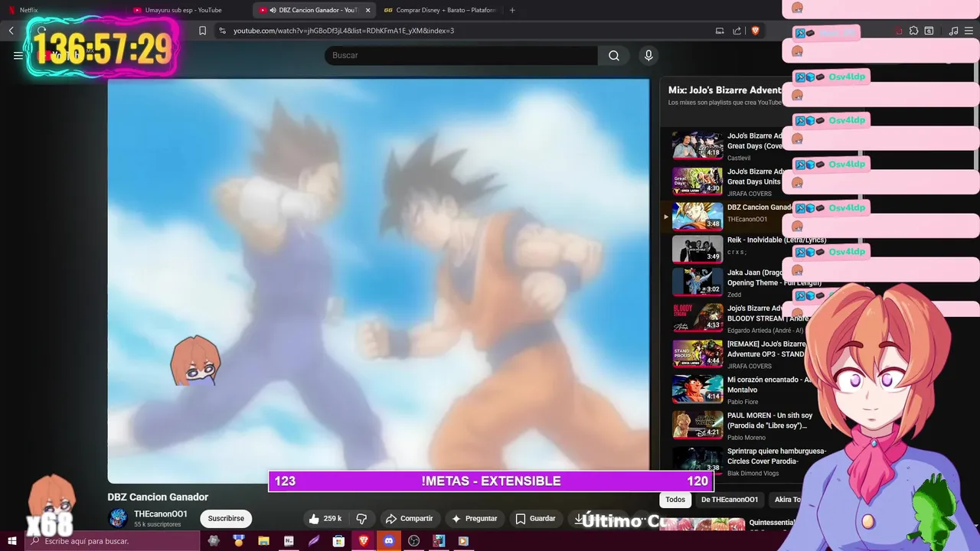
Task: Play Castlevil JoJo's 4:18 video thumbnail
Action: (x=697, y=145)
